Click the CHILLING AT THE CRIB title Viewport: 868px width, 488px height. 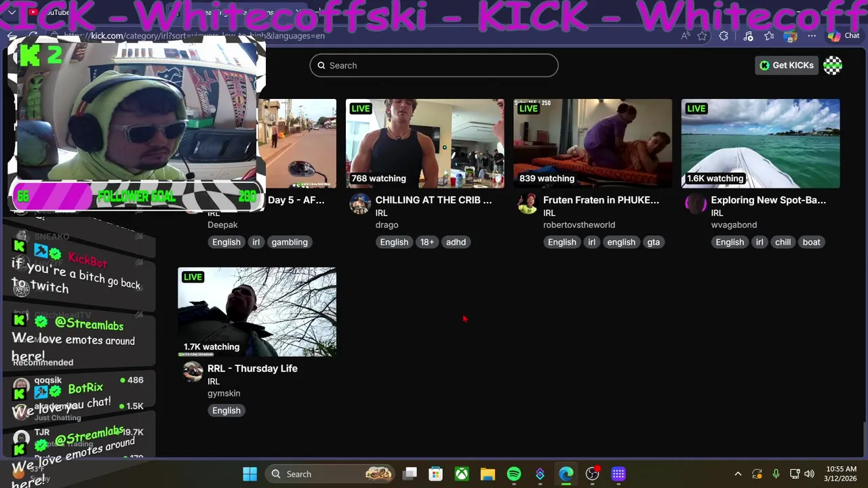click(x=433, y=200)
